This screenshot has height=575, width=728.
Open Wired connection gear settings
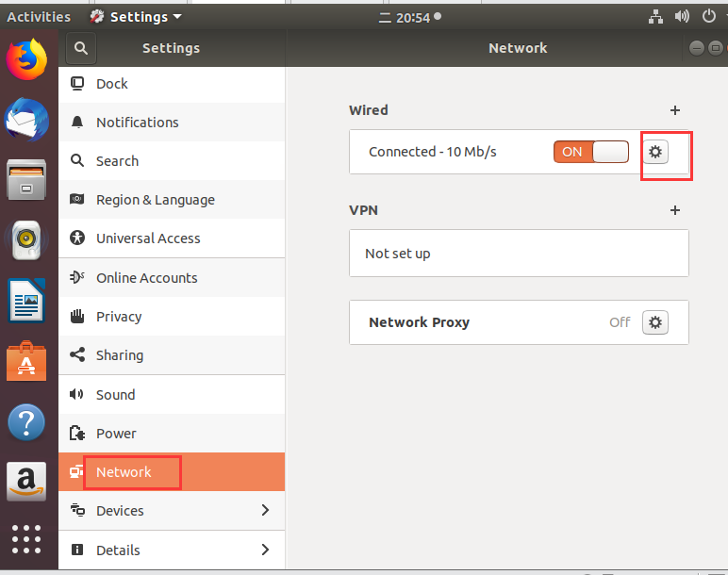(x=655, y=152)
